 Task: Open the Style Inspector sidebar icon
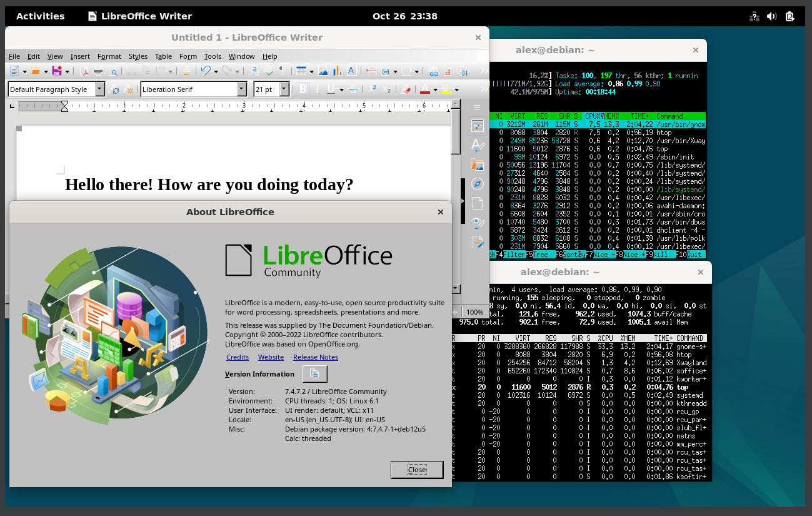point(477,223)
